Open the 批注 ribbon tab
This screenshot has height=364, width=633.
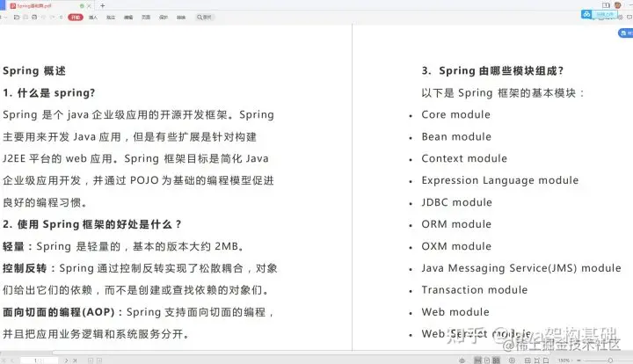(x=111, y=18)
